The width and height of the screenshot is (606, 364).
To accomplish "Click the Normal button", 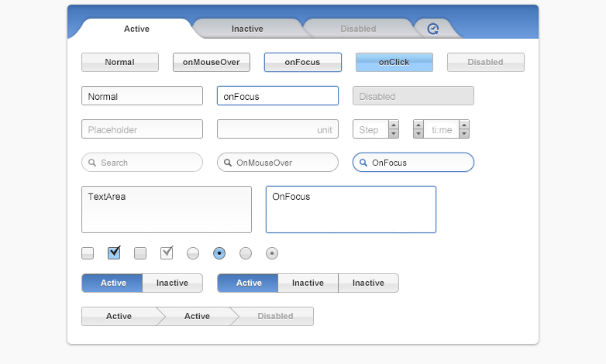I will pyautogui.click(x=120, y=62).
